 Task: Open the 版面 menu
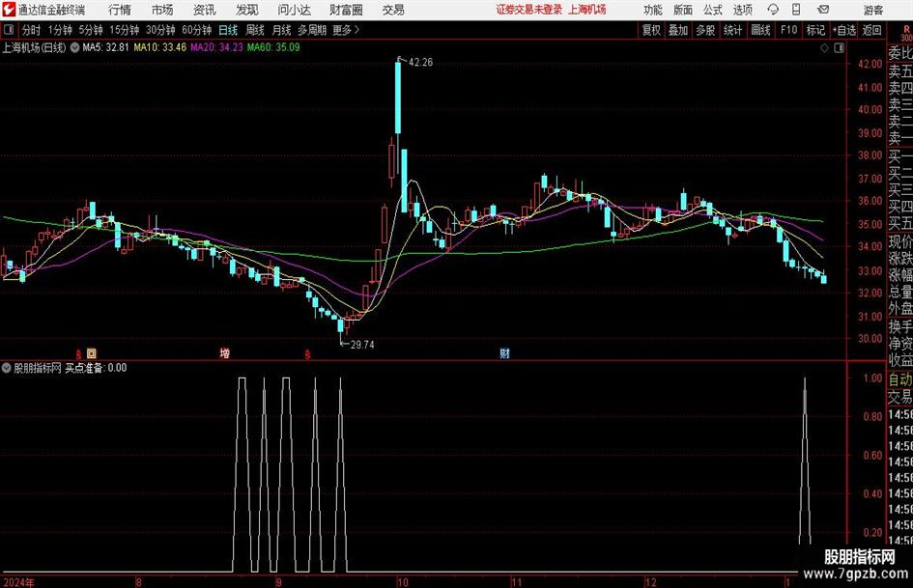pyautogui.click(x=682, y=10)
